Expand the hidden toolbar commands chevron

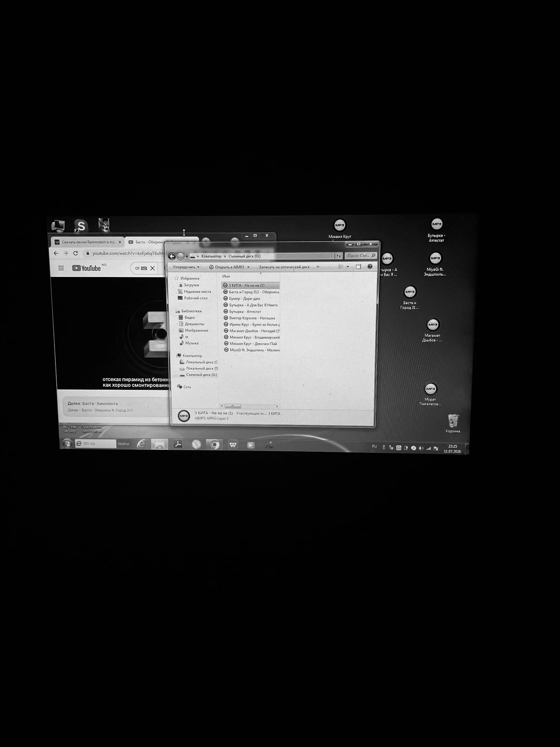(x=318, y=267)
